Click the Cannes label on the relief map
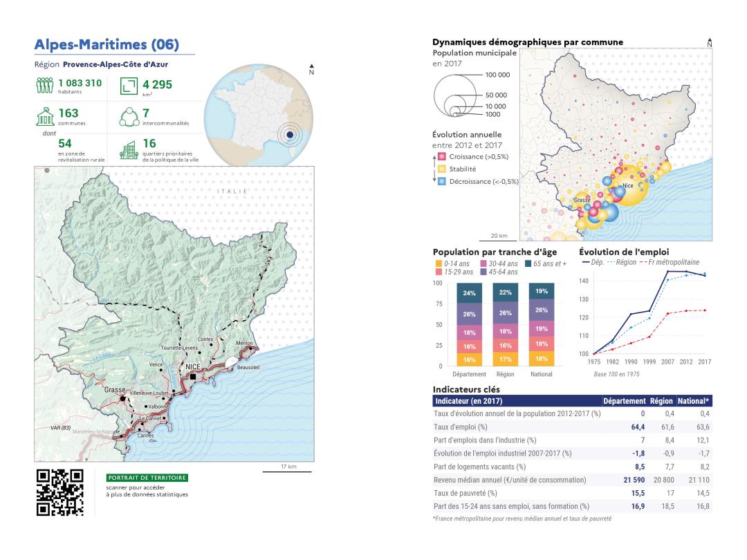This screenshot has height=560, width=747. [145, 436]
